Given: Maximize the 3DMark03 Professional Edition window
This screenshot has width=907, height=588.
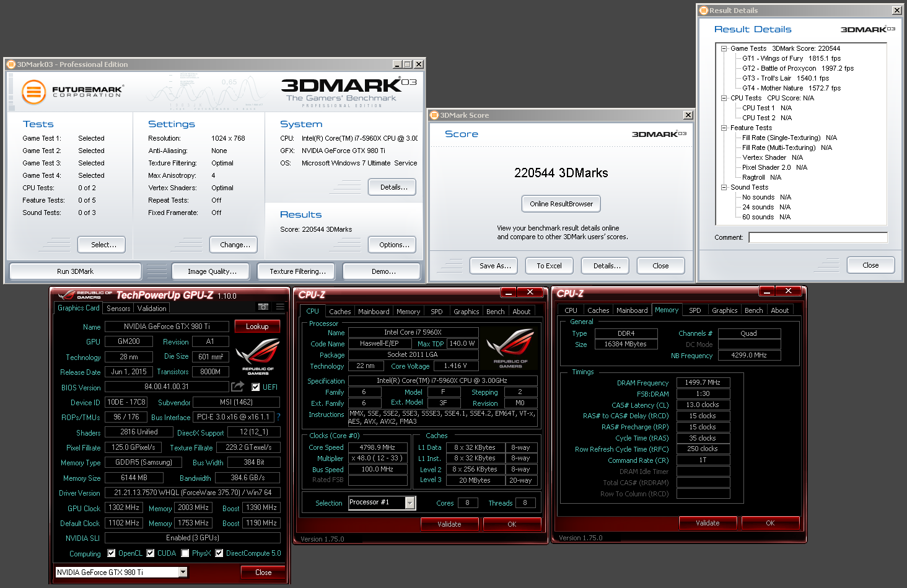Looking at the screenshot, I should (408, 64).
